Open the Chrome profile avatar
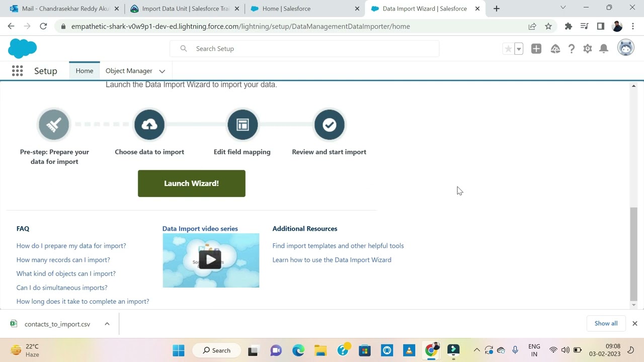The image size is (644, 362). [x=617, y=26]
